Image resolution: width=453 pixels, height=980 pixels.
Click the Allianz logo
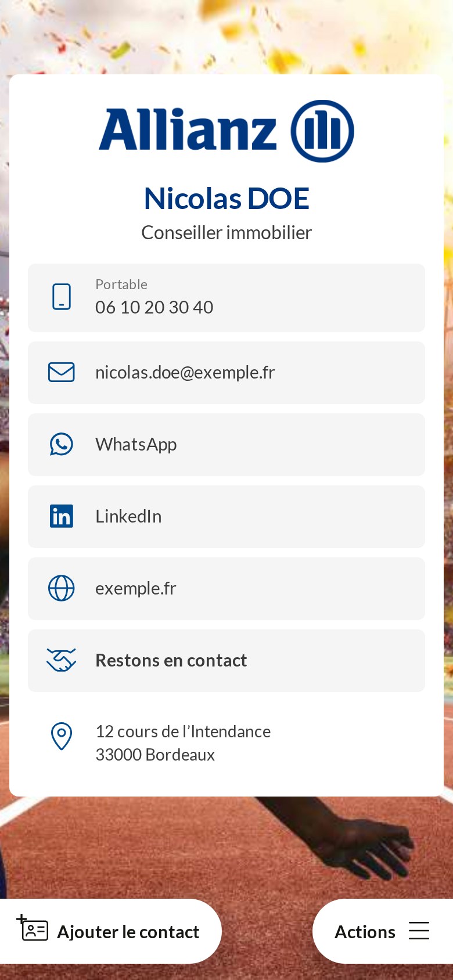coord(227,131)
